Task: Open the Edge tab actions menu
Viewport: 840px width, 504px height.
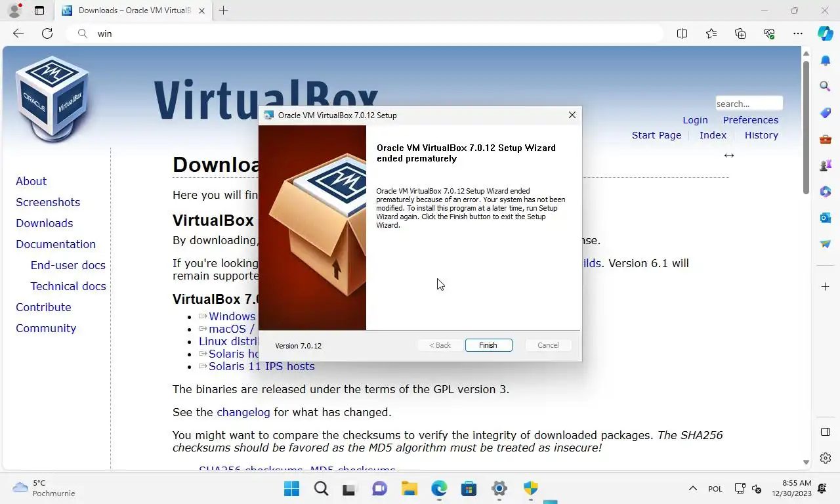Action: pyautogui.click(x=39, y=10)
